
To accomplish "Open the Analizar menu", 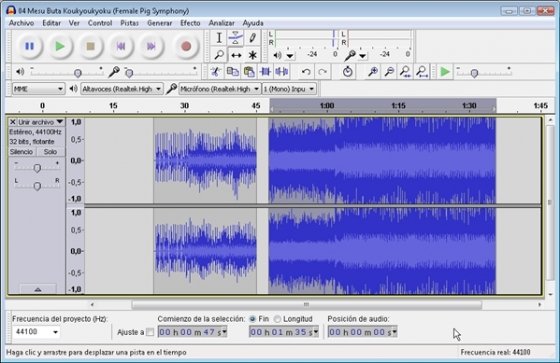I will (x=221, y=23).
